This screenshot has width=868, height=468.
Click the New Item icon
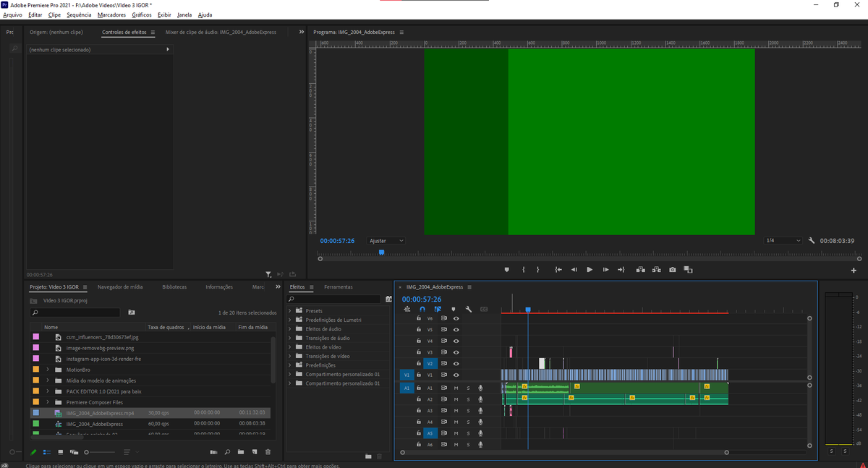254,451
